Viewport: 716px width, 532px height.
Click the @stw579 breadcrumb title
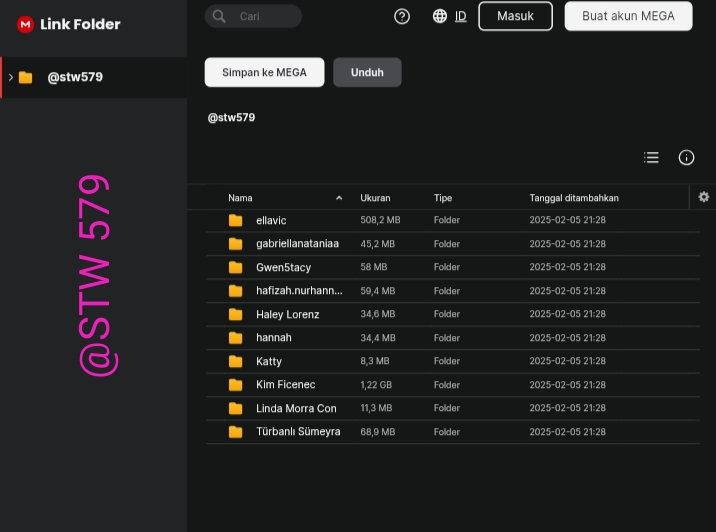232,117
